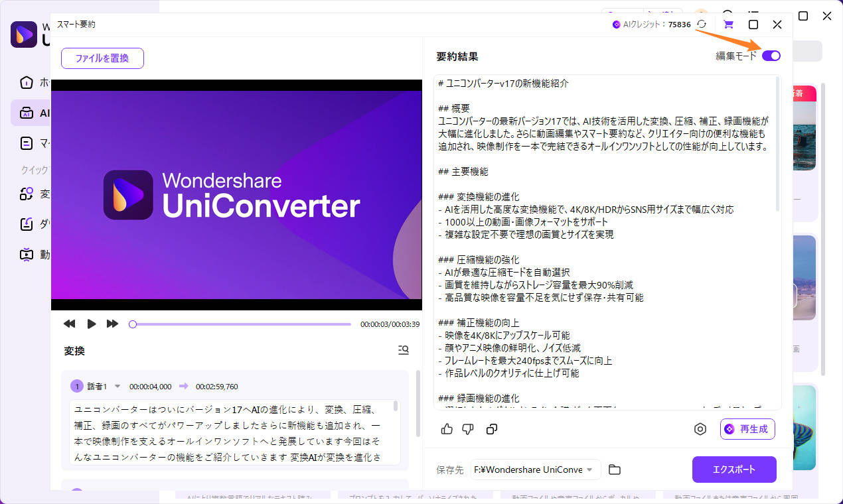Click the エクスポート button
This screenshot has height=504, width=843.
tap(734, 470)
